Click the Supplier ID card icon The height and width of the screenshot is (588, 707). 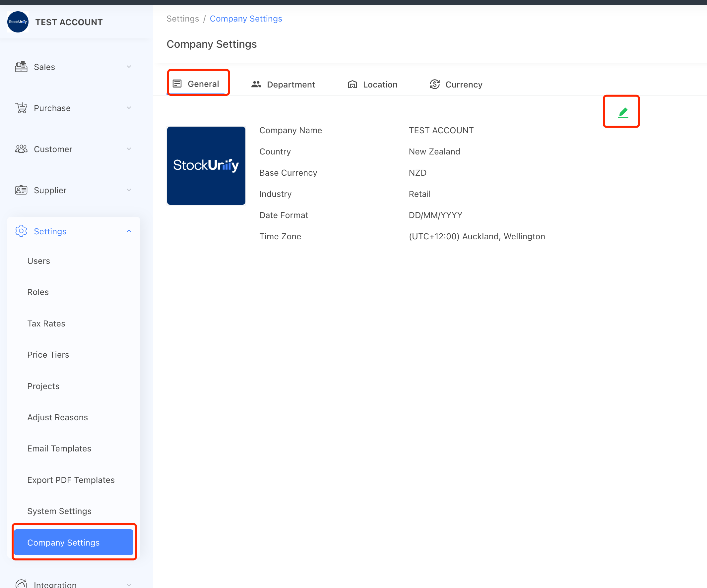tap(21, 190)
